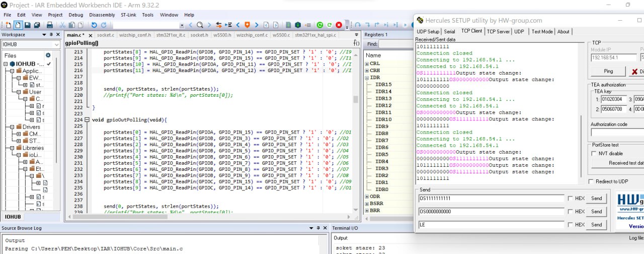Save the current file via toolbar
Image resolution: width=644 pixels, height=254 pixels.
[28, 25]
